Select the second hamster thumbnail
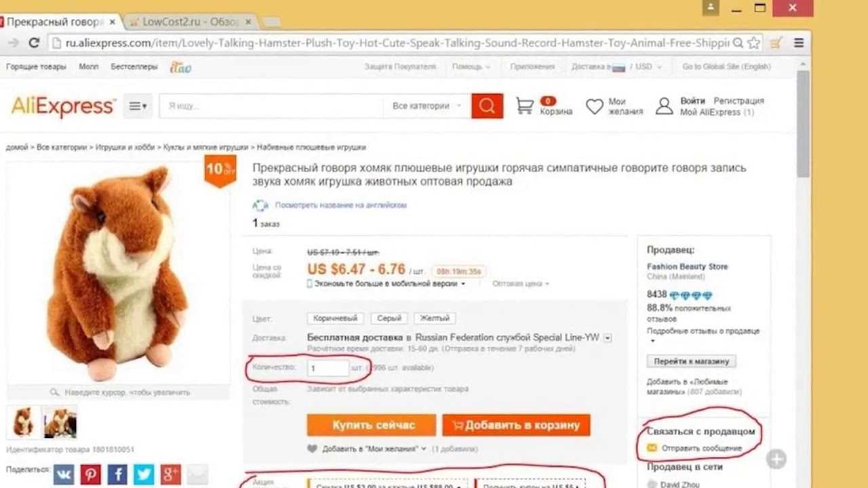Image resolution: width=868 pixels, height=488 pixels. pos(60,422)
